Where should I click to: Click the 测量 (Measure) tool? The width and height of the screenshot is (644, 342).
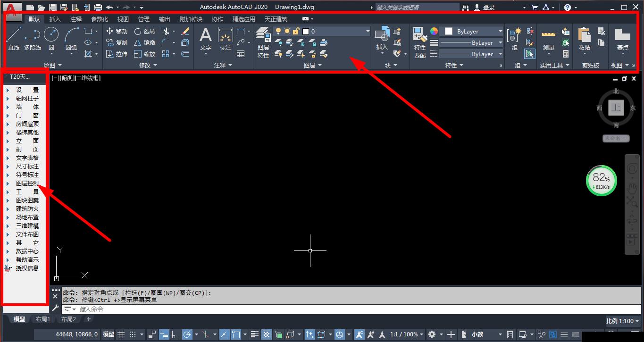[x=548, y=39]
